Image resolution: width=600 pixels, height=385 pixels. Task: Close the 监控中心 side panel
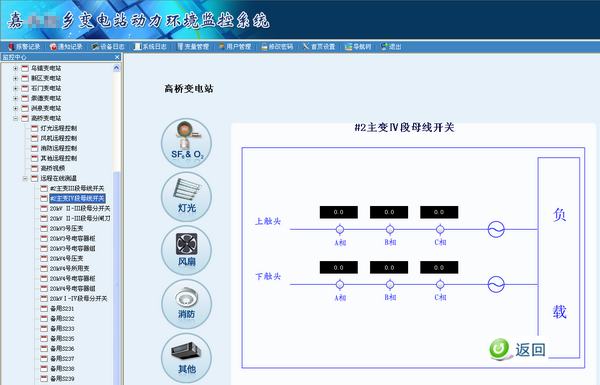[117, 57]
